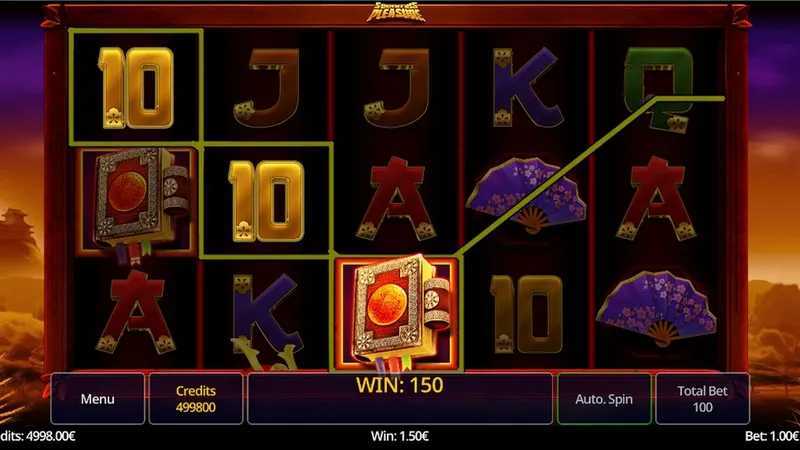The height and width of the screenshot is (450, 800).
Task: Click the green Q symbol
Action: [x=660, y=89]
